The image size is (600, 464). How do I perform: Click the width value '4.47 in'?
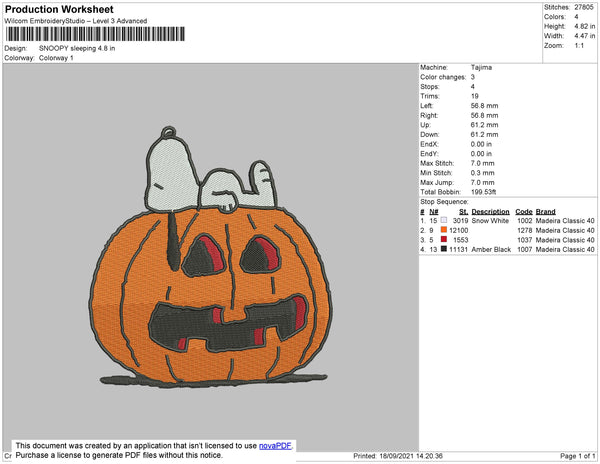(x=585, y=36)
